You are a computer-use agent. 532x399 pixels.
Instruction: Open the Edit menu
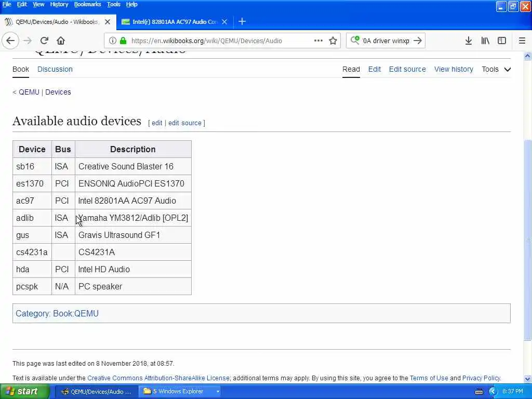pyautogui.click(x=22, y=4)
